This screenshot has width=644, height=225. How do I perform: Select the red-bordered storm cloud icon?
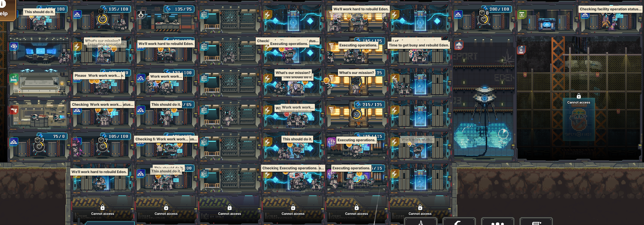point(459,46)
